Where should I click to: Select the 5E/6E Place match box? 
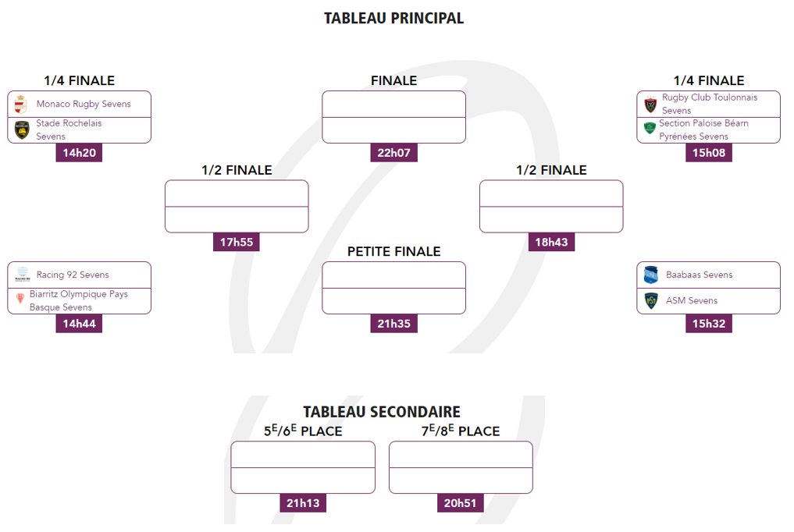[303, 467]
